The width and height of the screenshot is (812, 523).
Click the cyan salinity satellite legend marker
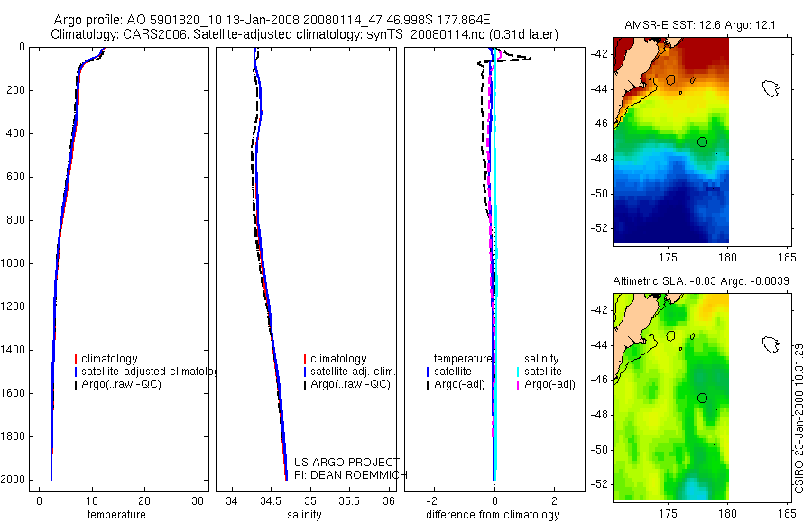pos(518,372)
